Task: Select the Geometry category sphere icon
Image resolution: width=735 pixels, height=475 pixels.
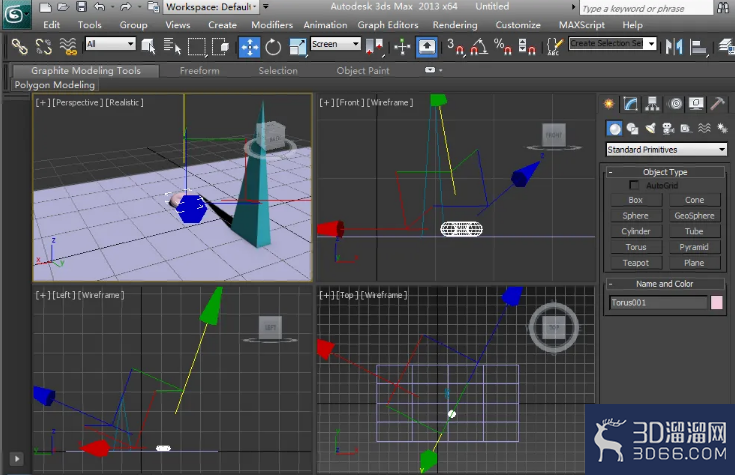Action: coord(614,128)
